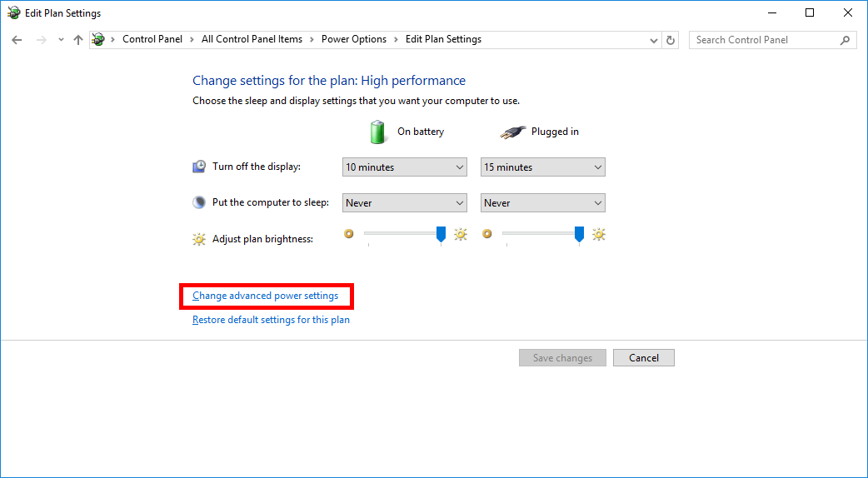Screen dimensions: 868x478
Task: Maximize the Edit Plan Settings window
Action: tap(810, 12)
